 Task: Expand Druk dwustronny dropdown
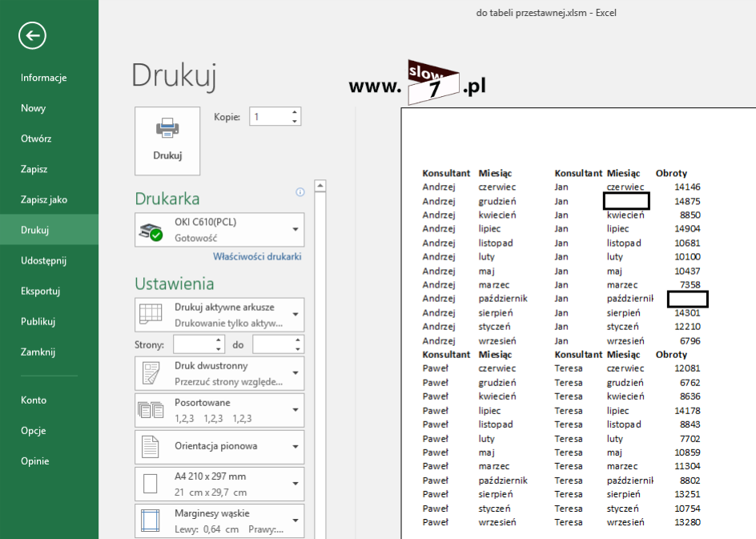219,373
